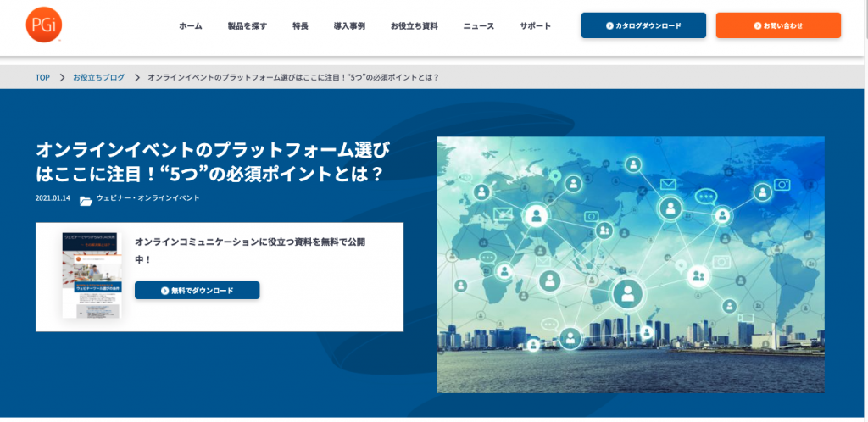Click the PGi logo in the header
868x422 pixels.
44,25
